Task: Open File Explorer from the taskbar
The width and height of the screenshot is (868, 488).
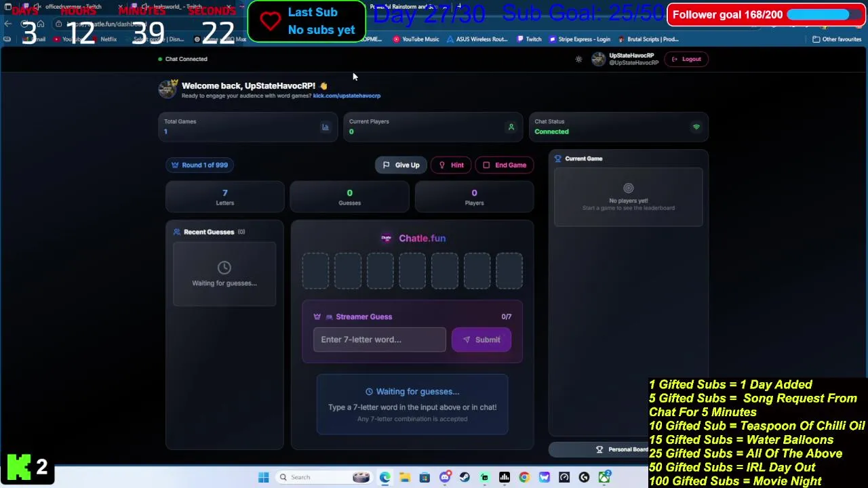Action: (x=405, y=477)
